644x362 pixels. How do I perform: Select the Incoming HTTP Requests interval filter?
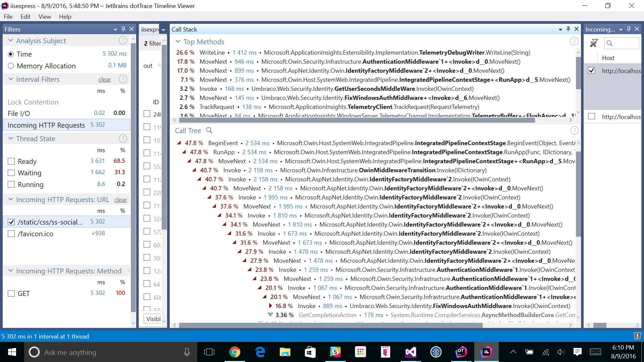(x=66, y=125)
